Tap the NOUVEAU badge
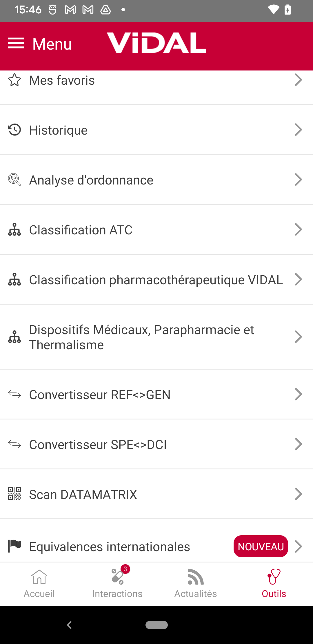This screenshot has height=644, width=313. (x=261, y=546)
